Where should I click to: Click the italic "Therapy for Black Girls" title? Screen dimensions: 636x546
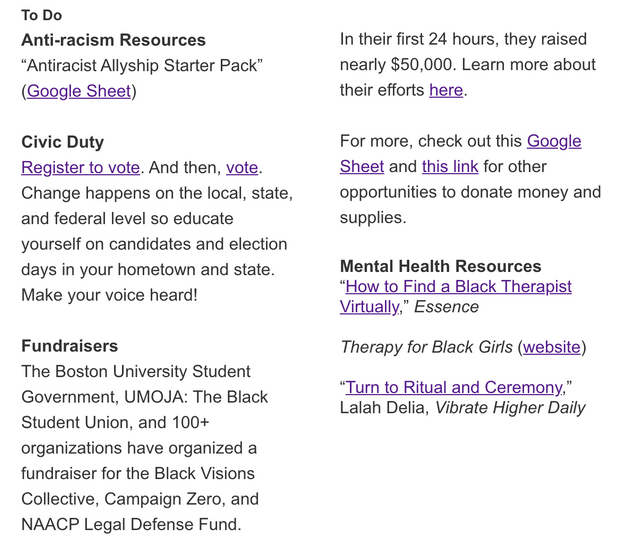coord(426,347)
